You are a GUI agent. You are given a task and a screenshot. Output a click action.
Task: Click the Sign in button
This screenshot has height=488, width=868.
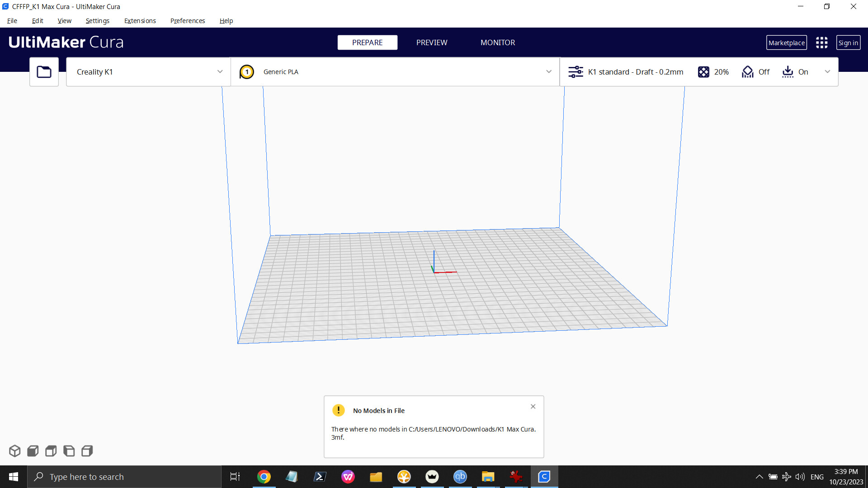pos(848,42)
